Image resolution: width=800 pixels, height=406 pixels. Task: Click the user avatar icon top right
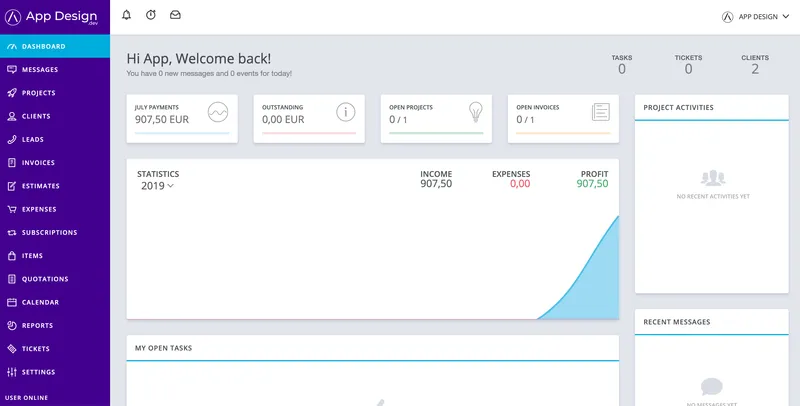728,17
